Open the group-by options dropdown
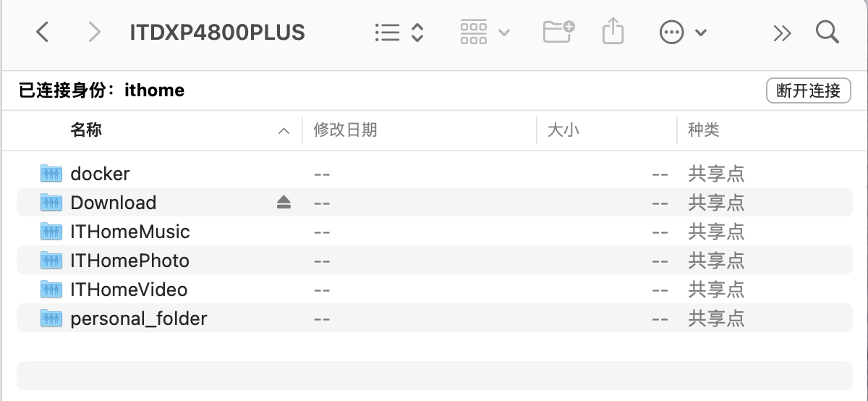 pyautogui.click(x=485, y=33)
